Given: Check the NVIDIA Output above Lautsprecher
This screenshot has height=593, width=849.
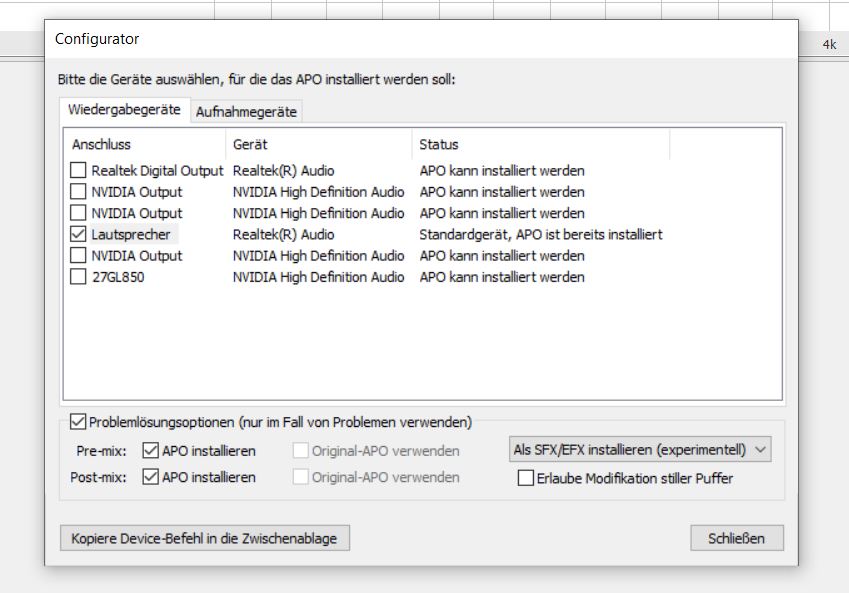Looking at the screenshot, I should (78, 213).
